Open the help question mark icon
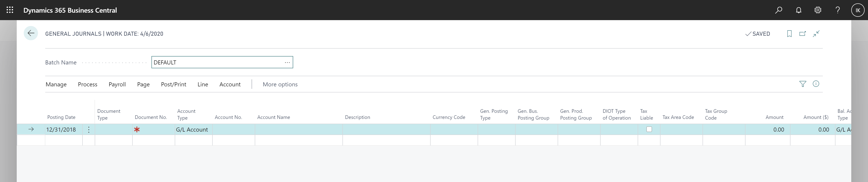Image resolution: width=868 pixels, height=182 pixels. pos(838,10)
